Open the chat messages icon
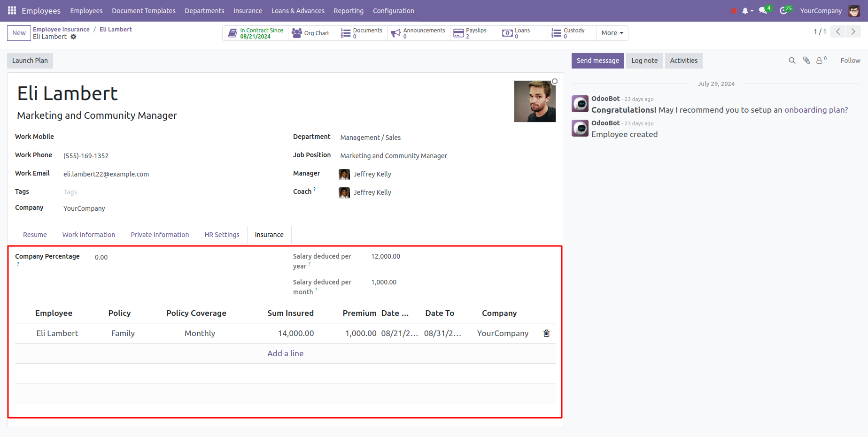This screenshot has width=868, height=437. point(763,11)
